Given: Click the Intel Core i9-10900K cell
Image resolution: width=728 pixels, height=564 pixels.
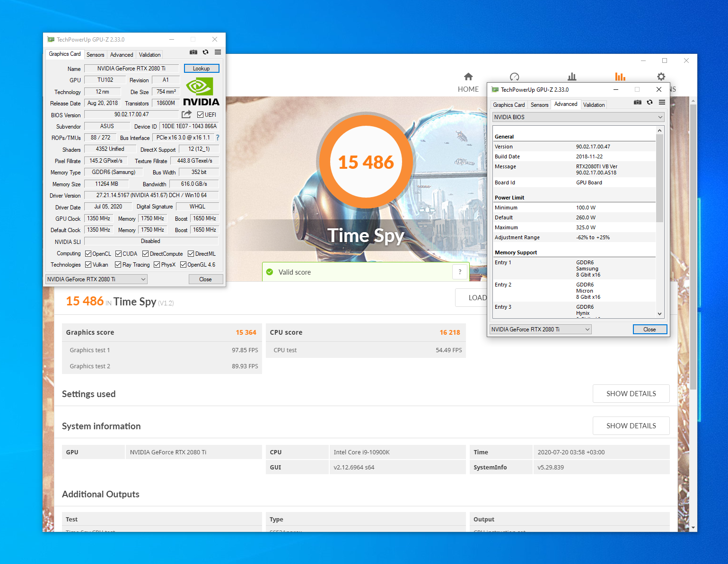Looking at the screenshot, I should coord(397,452).
